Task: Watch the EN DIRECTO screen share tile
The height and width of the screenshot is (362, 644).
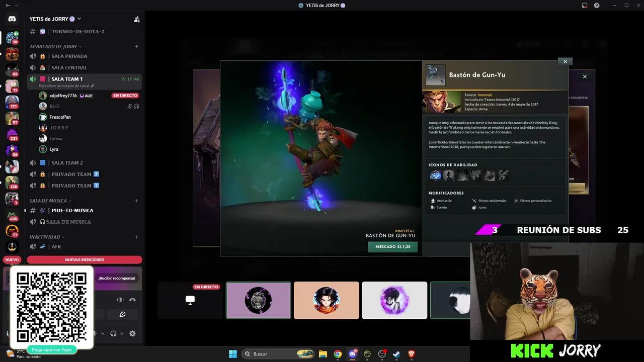Action: coord(190,300)
